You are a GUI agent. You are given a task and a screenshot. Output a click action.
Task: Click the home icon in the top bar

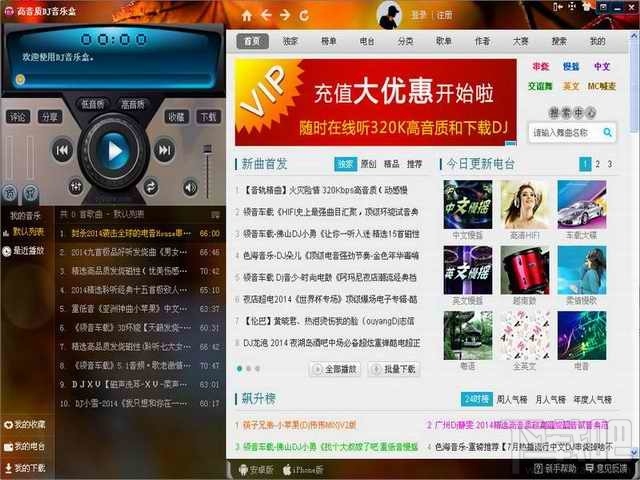[247, 16]
